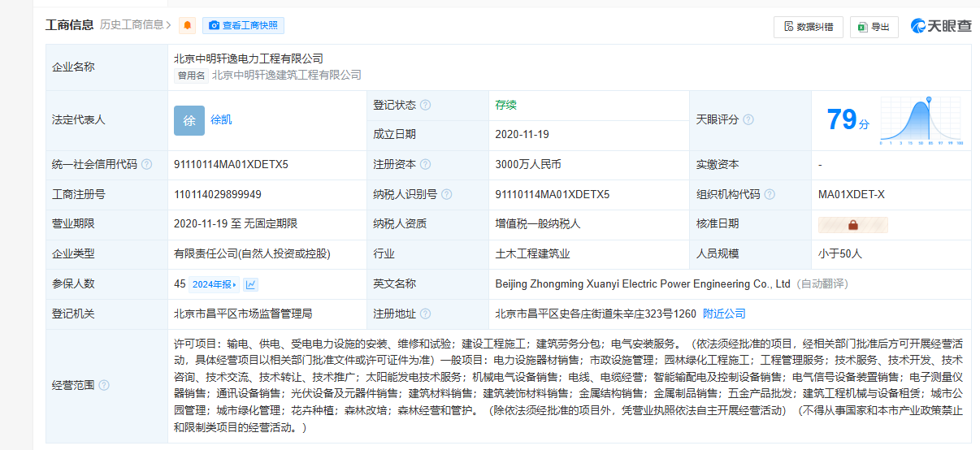Select 2020-11-19 至 无固定期限 business term

coord(236,224)
